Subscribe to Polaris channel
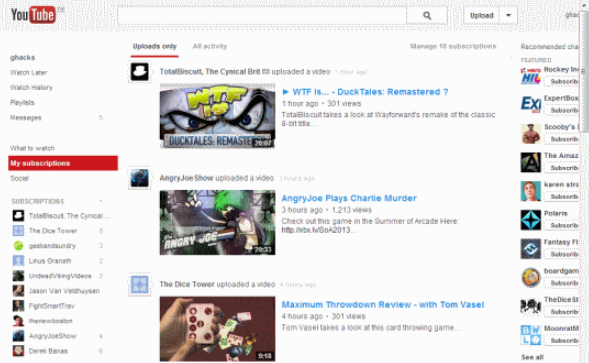Screen dimensions: 589x363 562,225
